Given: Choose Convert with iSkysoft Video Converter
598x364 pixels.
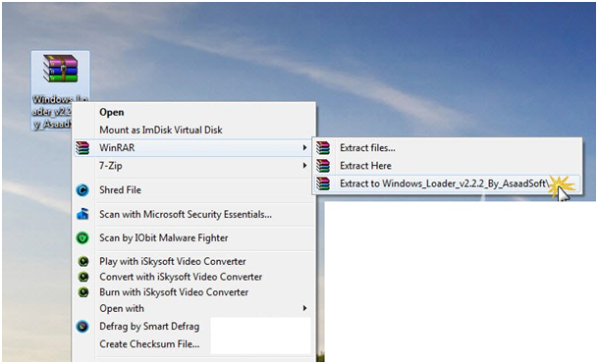Looking at the screenshot, I should click(181, 277).
